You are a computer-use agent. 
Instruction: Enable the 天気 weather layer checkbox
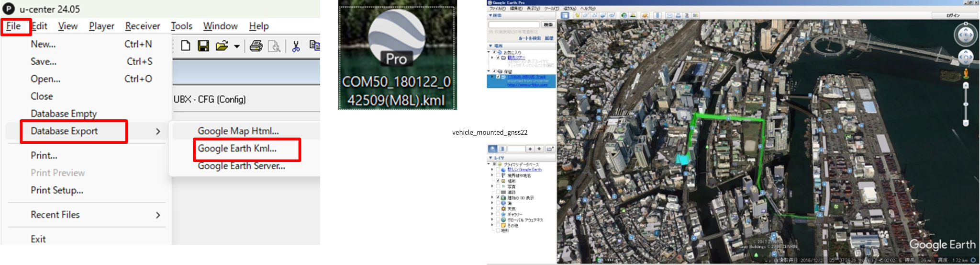tap(498, 208)
